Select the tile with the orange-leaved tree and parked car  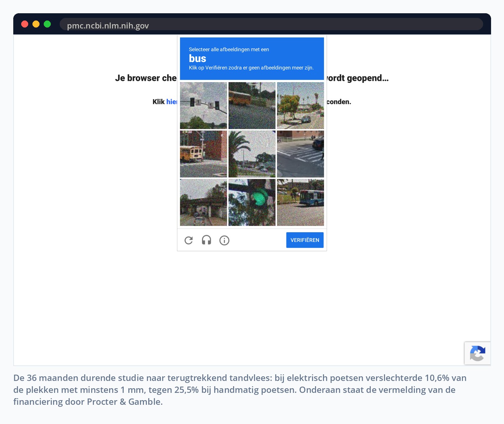tap(300, 106)
